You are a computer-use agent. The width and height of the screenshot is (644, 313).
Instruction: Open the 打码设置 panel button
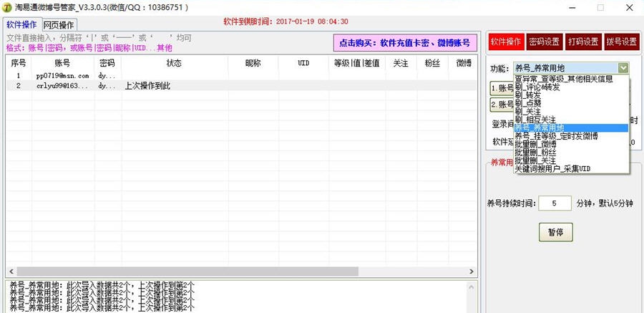583,42
